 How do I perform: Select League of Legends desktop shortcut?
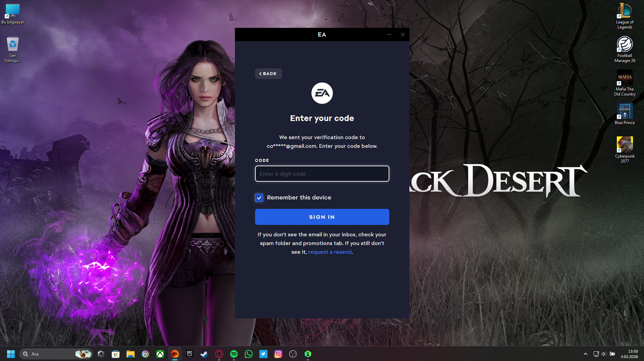[625, 16]
